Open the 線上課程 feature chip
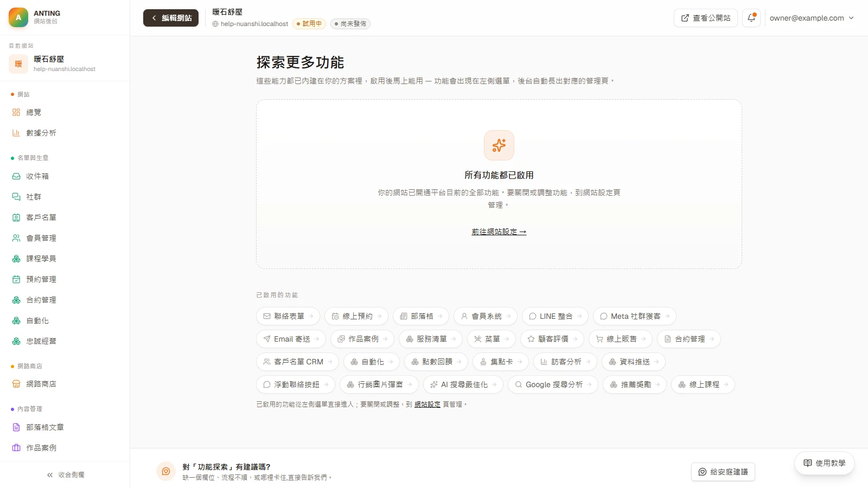Viewport: 868px width, 488px height. tap(703, 384)
